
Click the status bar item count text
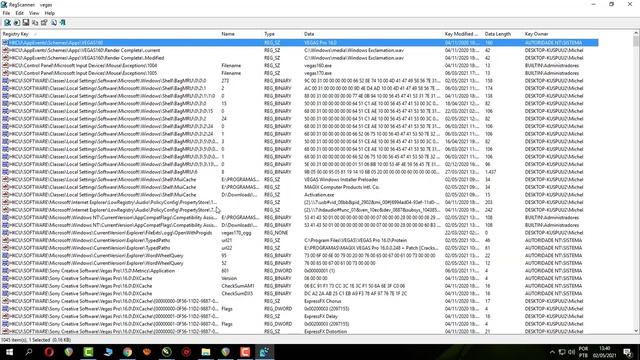36,340
